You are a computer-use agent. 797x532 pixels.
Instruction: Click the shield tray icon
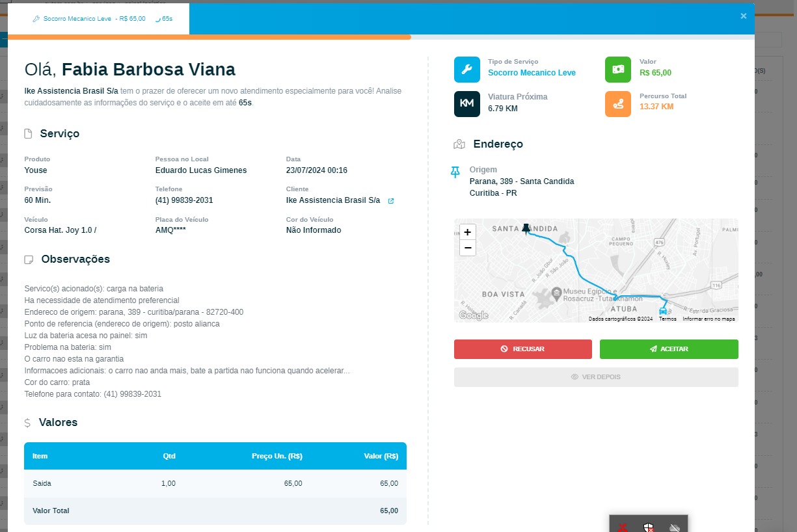click(648, 527)
